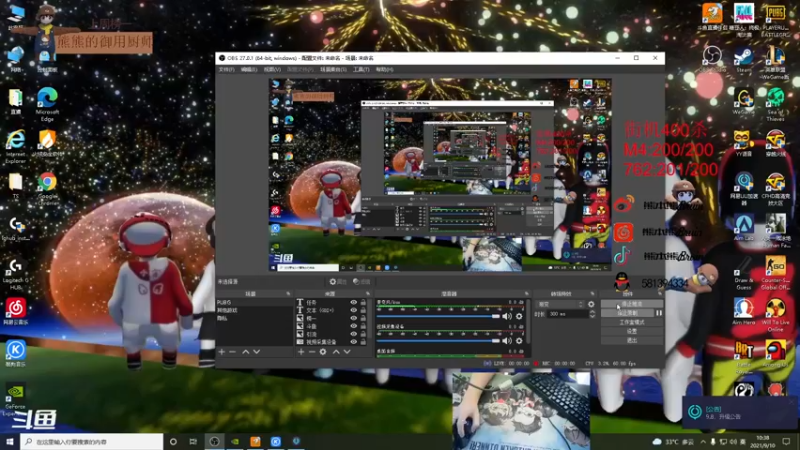Open Logitech G HUB desktop icon
800x450 pixels.
point(15,274)
